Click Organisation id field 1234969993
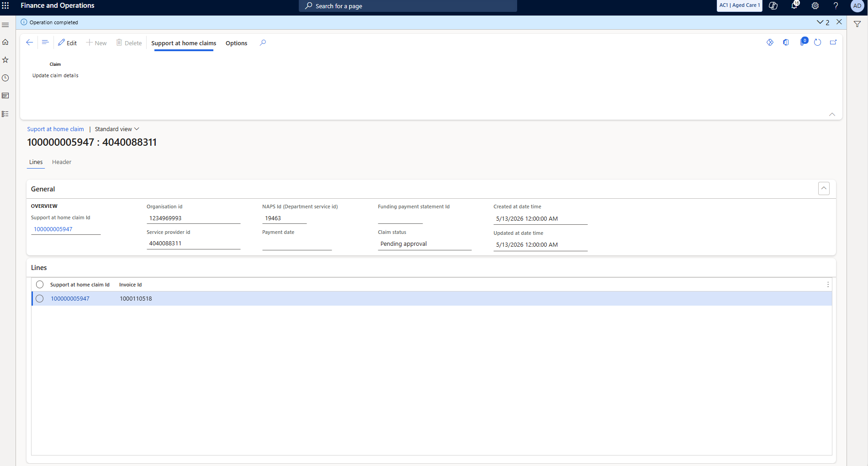Image resolution: width=868 pixels, height=466 pixels. 193,218
